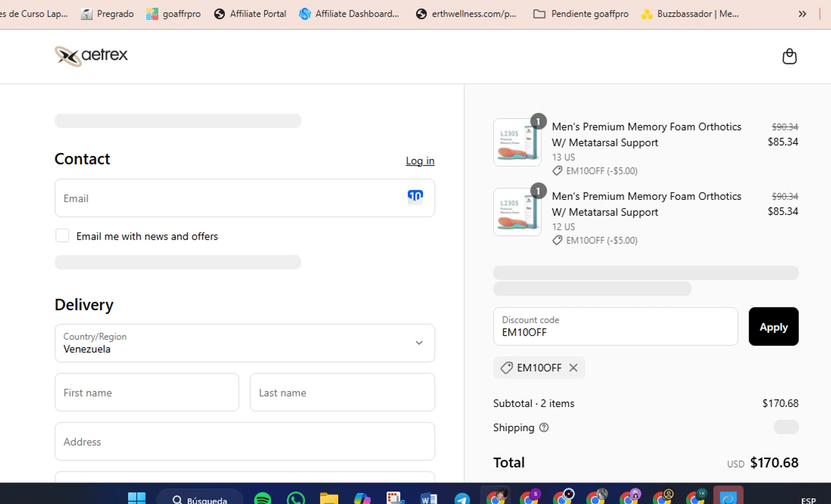Image resolution: width=831 pixels, height=504 pixels.
Task: Open Copilot from the taskbar
Action: (362, 498)
